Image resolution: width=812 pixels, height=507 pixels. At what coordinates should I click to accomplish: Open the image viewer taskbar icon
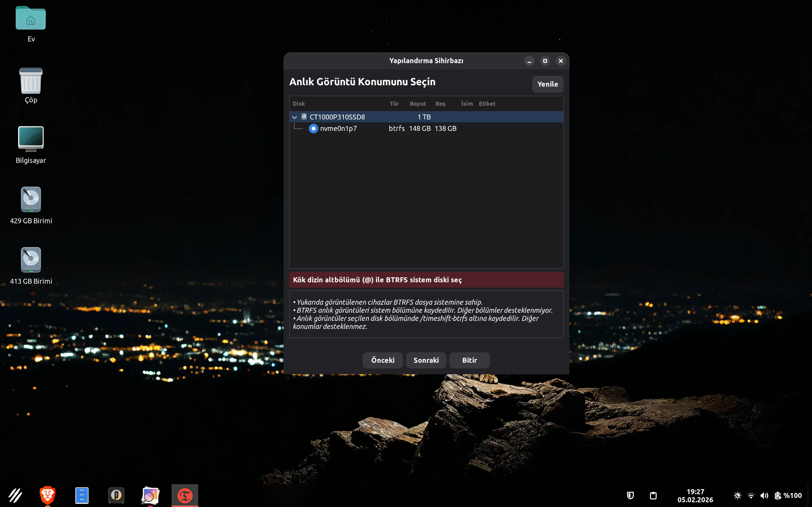150,495
